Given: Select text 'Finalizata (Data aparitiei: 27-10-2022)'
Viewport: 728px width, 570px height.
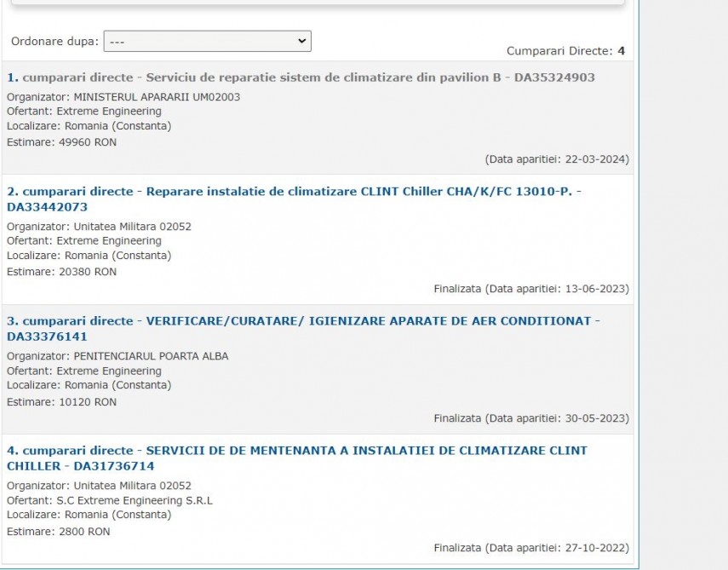Looking at the screenshot, I should coord(531,548).
